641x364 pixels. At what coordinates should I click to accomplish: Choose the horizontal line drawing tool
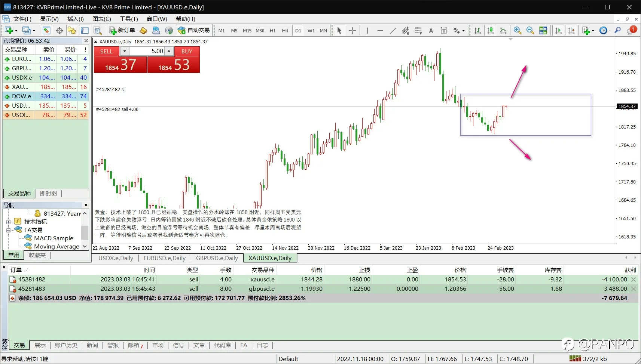pos(380,31)
